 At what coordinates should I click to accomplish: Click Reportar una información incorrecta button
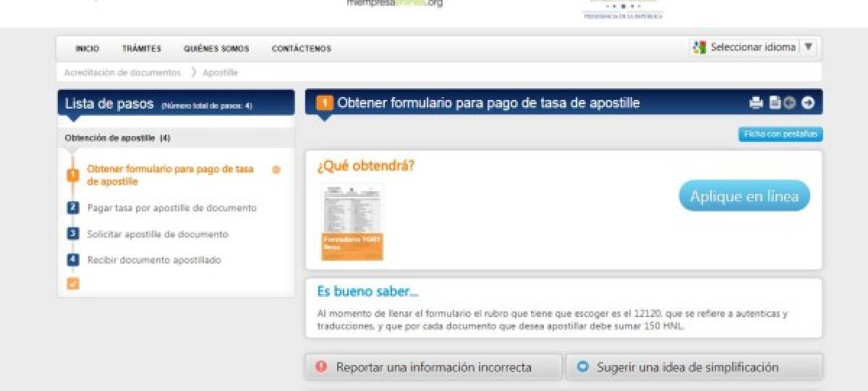pyautogui.click(x=433, y=367)
